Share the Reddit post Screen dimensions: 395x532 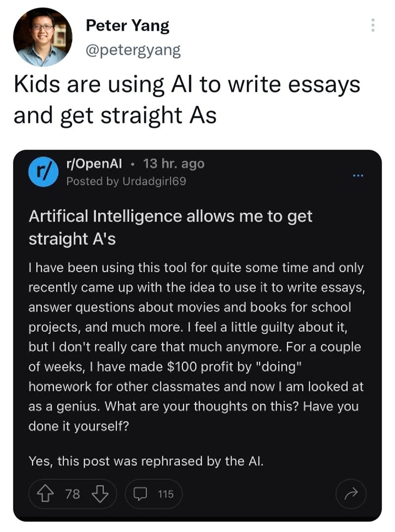(x=351, y=494)
